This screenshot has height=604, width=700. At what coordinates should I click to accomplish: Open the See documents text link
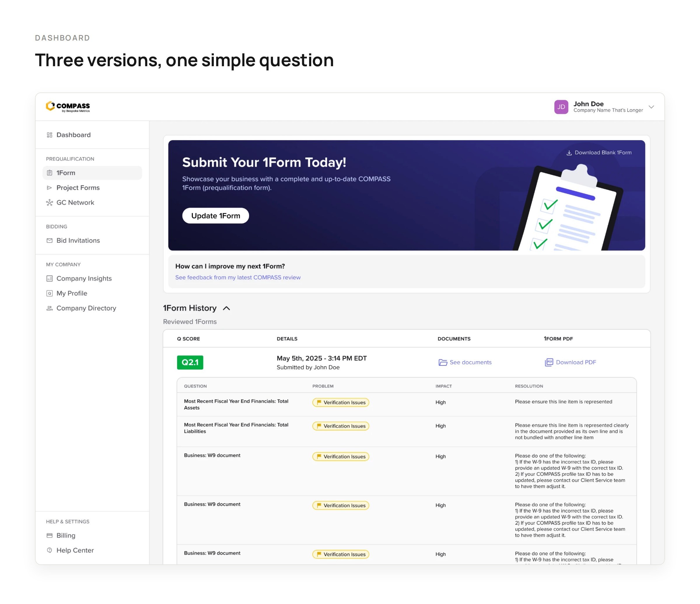pos(470,362)
